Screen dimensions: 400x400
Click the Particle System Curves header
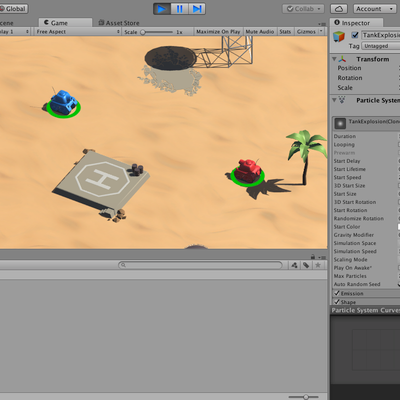(x=365, y=310)
